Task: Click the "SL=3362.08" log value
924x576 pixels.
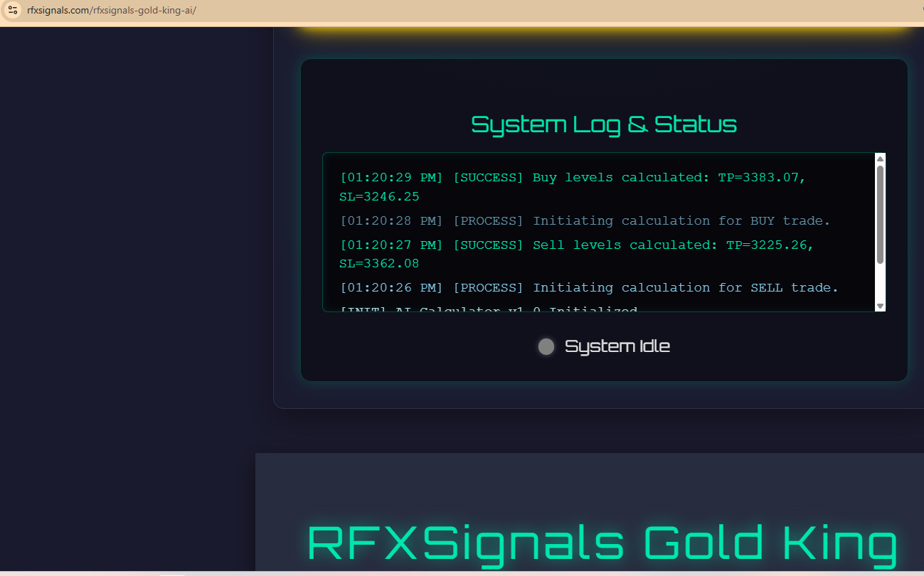Action: point(379,264)
